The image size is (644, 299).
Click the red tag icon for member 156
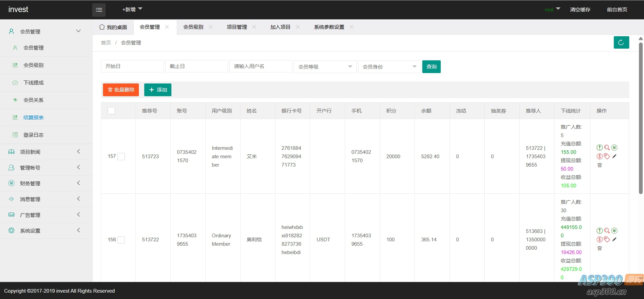click(607, 239)
